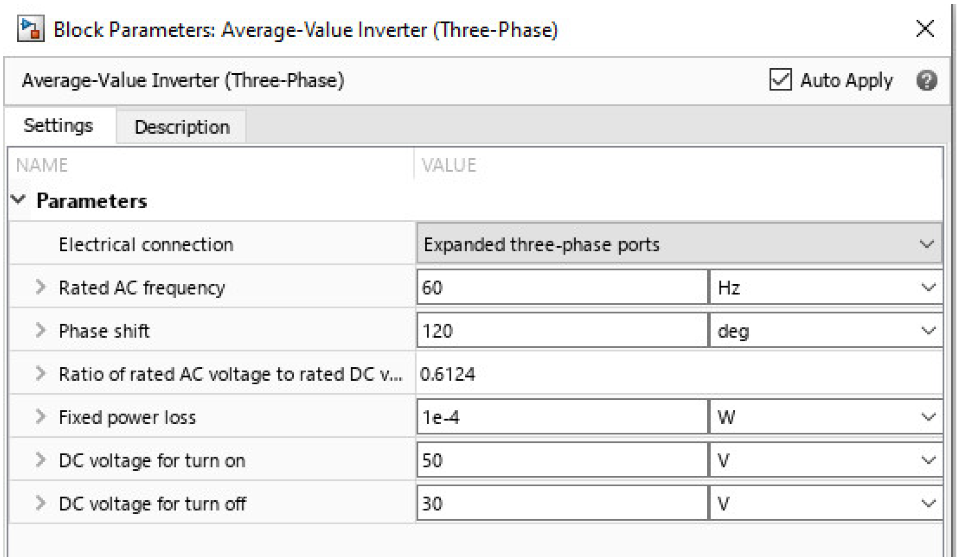Collapse the Parameters section
This screenshot has height=560, width=962.
(x=18, y=200)
